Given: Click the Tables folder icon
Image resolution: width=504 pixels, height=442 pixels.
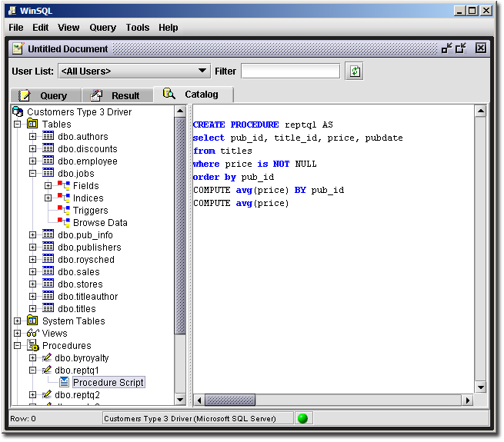Looking at the screenshot, I should (x=32, y=124).
